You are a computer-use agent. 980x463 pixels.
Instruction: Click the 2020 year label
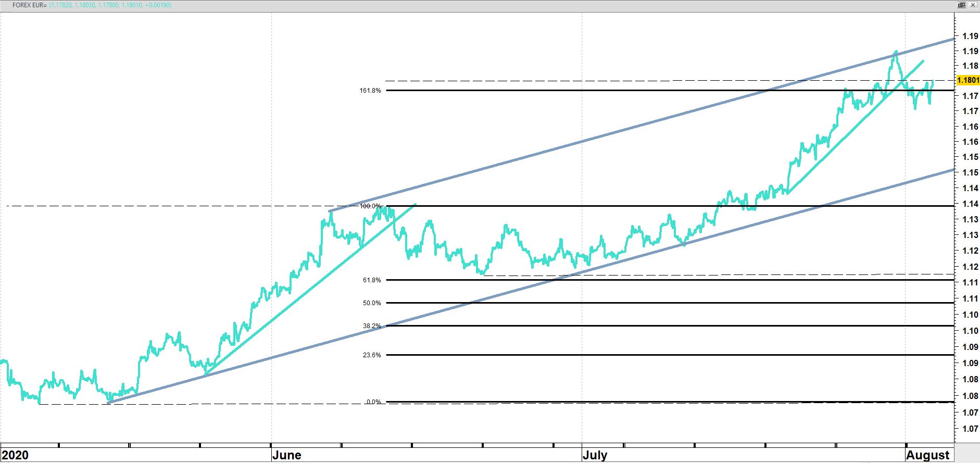pos(15,455)
